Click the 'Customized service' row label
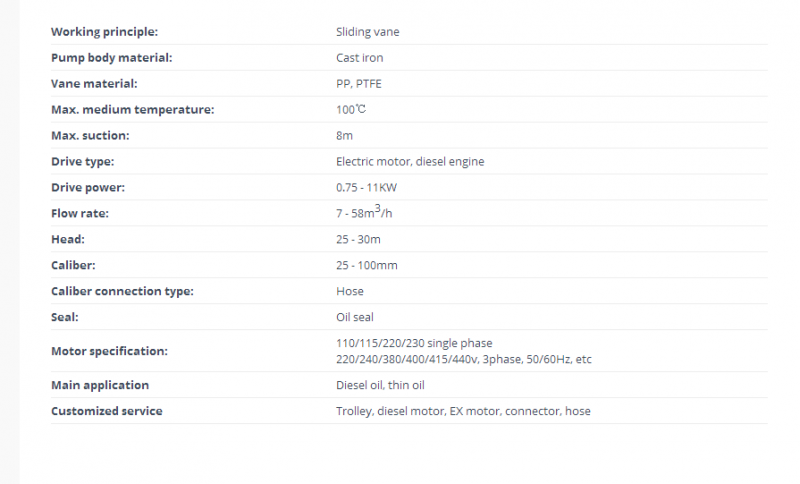This screenshot has height=484, width=800. point(107,411)
